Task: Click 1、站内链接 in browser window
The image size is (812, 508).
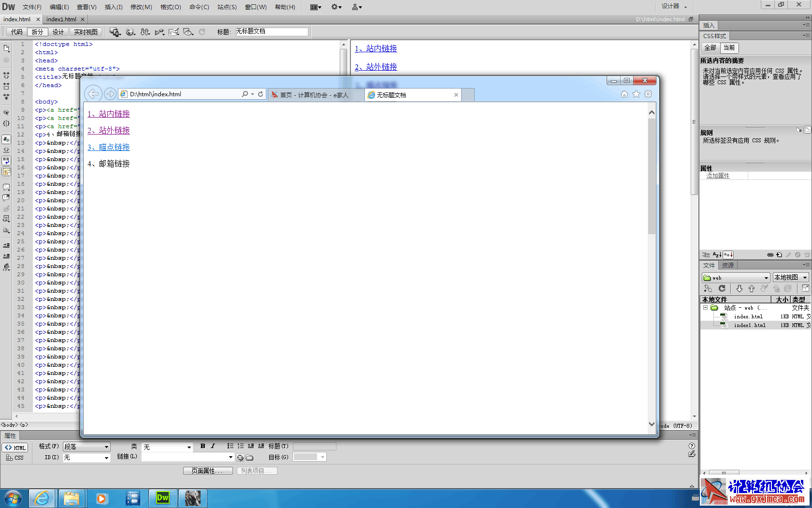Action: 109,114
